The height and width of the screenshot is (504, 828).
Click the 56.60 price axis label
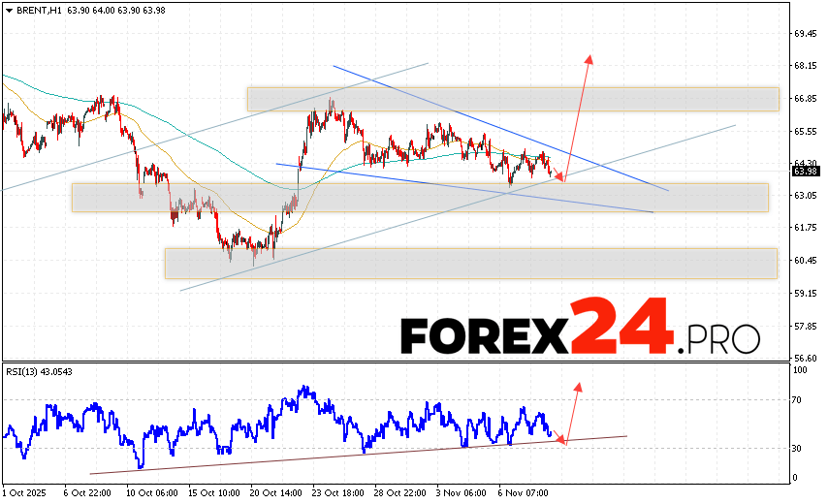[x=804, y=358]
